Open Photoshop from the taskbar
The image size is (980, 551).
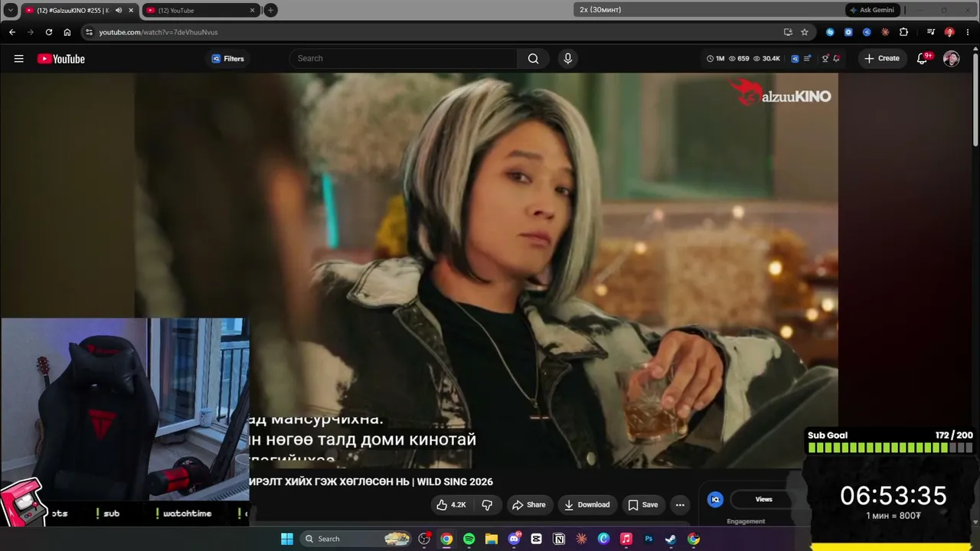click(648, 539)
